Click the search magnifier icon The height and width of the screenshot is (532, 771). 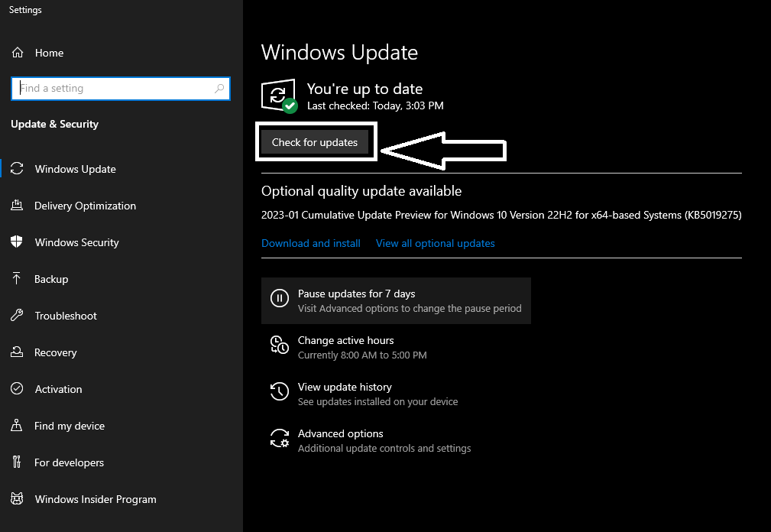[219, 89]
